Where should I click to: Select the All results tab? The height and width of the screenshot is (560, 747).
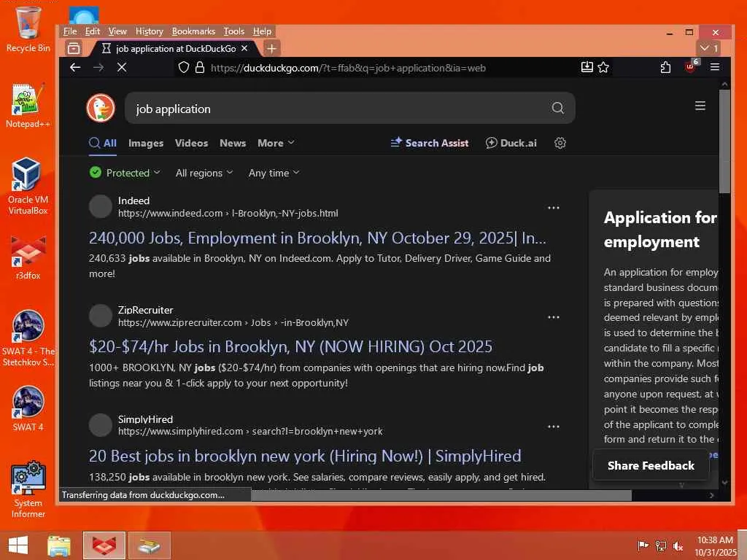click(x=103, y=143)
